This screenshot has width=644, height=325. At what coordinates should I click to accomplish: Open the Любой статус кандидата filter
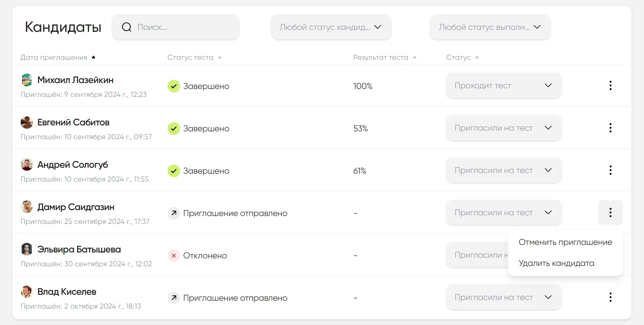click(x=331, y=27)
